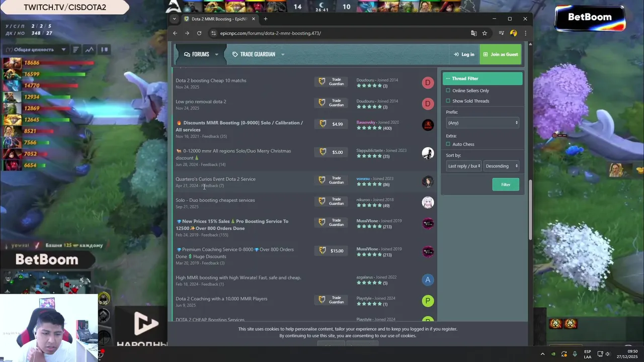Show hidden system tray icons
644x362 pixels.
coord(542,354)
